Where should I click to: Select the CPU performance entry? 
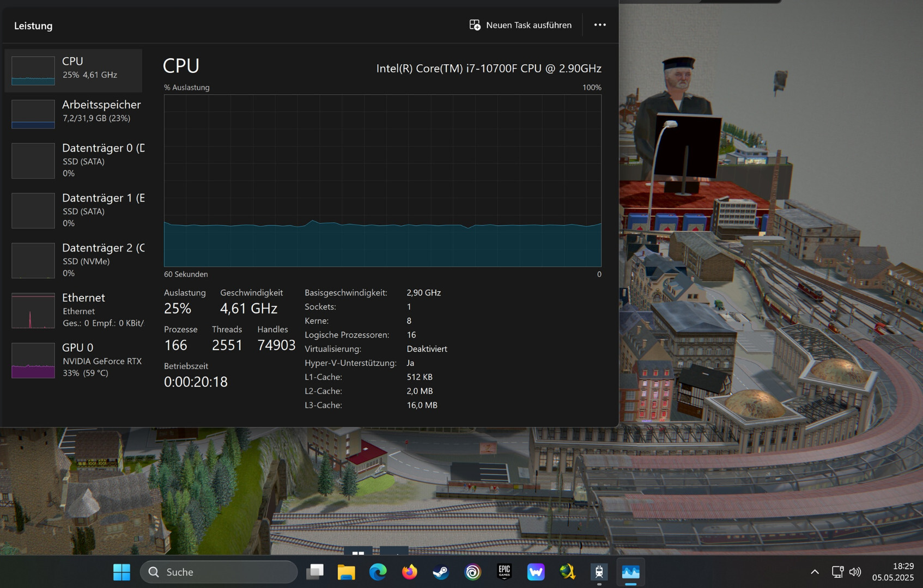tap(73, 70)
